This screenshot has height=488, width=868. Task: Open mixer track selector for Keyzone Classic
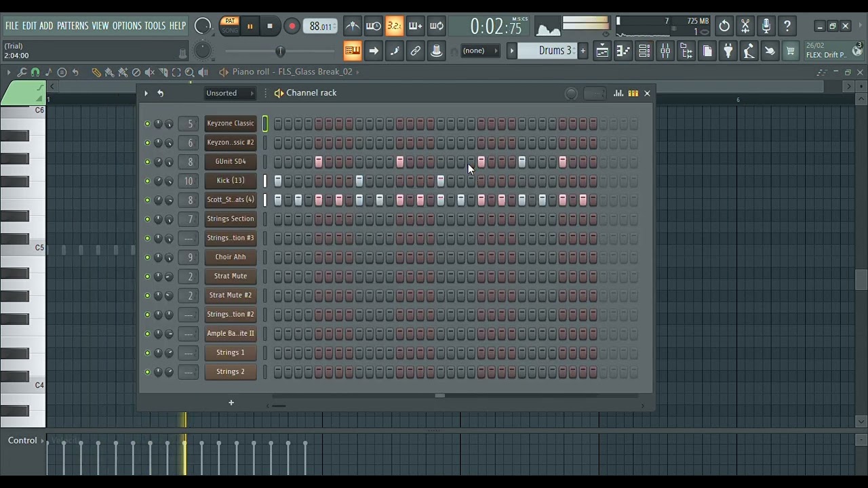[190, 123]
